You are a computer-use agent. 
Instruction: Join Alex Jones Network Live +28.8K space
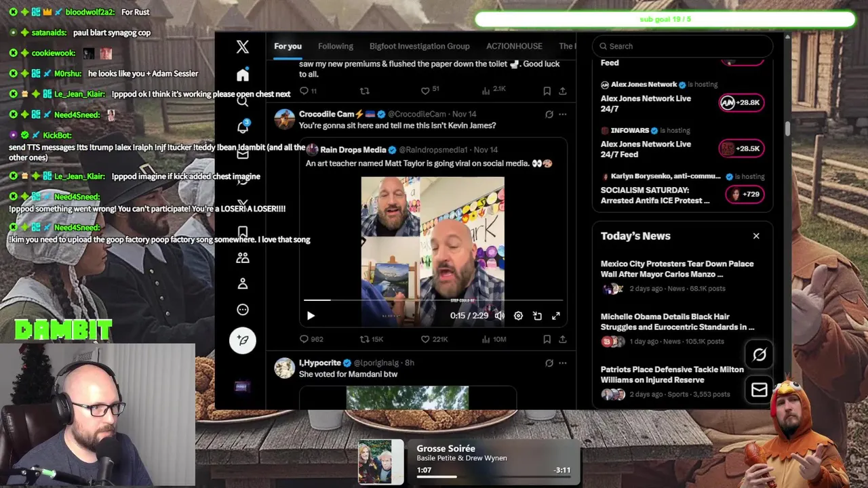[741, 102]
